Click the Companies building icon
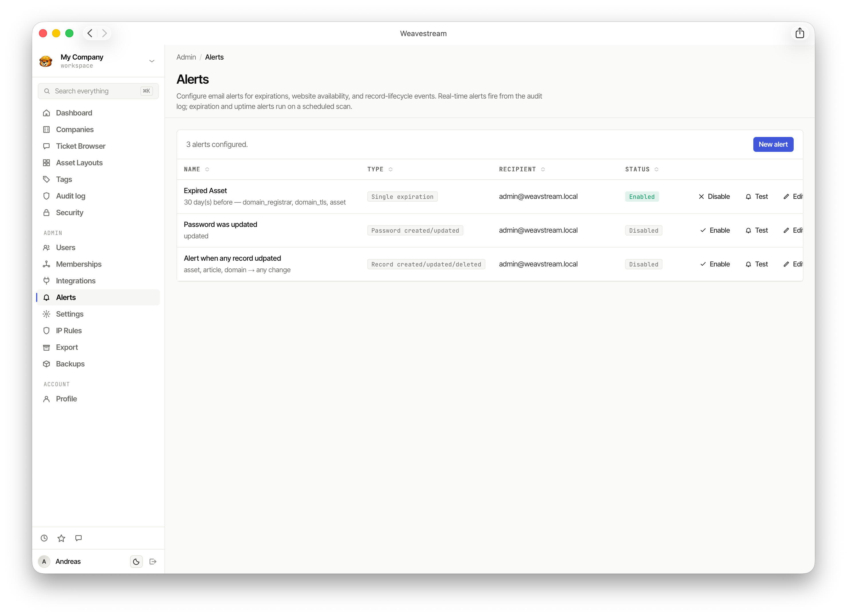This screenshot has height=616, width=847. [x=46, y=130]
